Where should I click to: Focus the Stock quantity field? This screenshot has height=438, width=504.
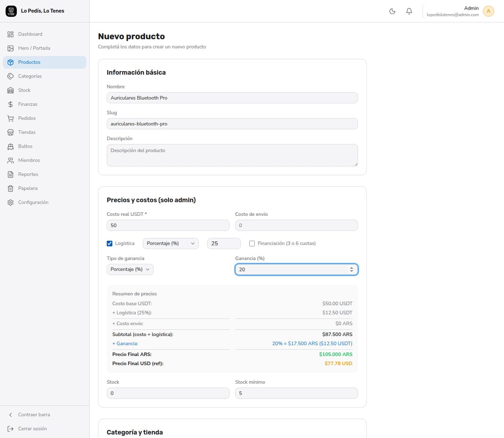coord(168,393)
